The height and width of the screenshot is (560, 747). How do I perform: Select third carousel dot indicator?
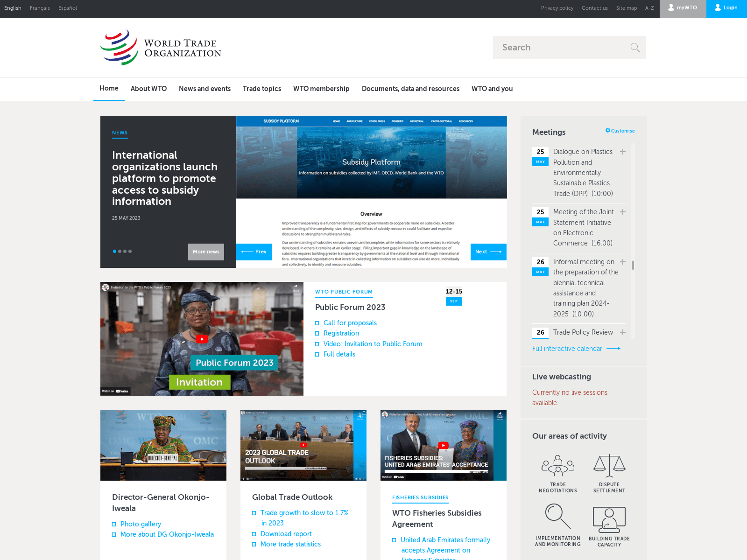pyautogui.click(x=125, y=252)
